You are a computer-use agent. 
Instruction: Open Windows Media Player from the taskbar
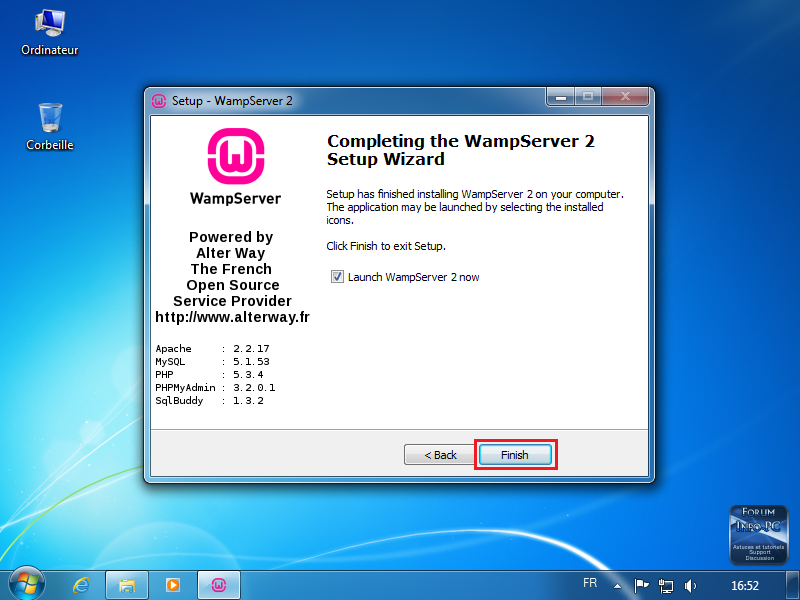click(172, 585)
